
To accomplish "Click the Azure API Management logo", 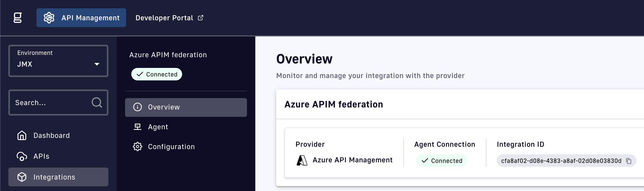I will point(302,160).
